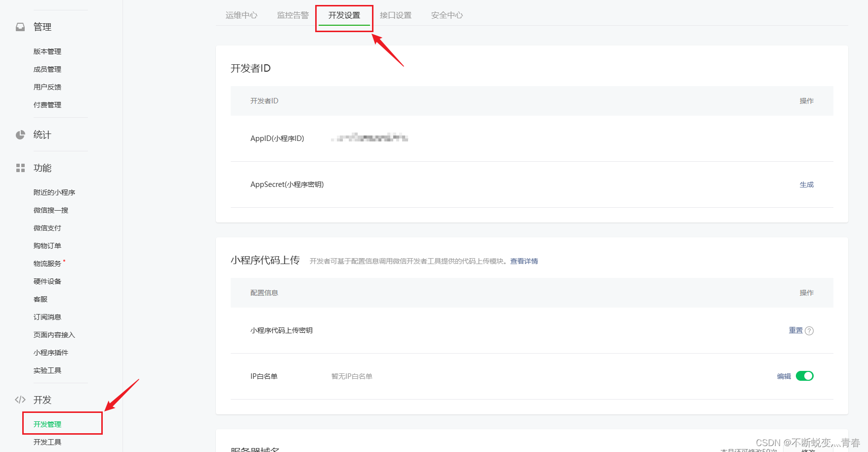Switch to the 运维中心 tab

[x=242, y=15]
